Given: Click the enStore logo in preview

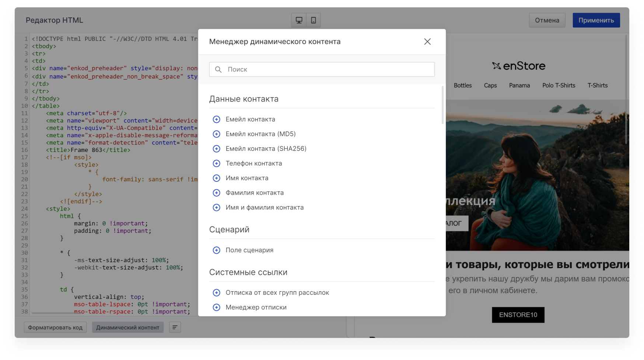Looking at the screenshot, I should click(519, 66).
